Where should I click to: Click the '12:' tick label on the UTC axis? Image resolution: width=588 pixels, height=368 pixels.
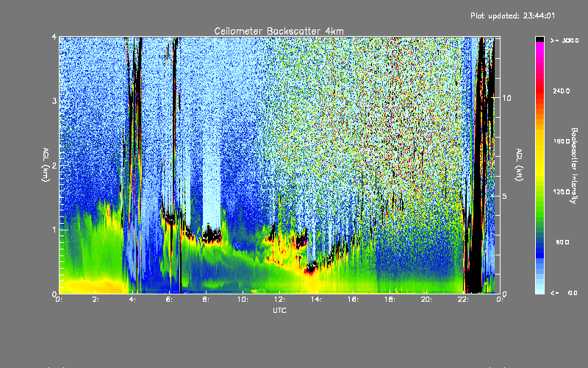pos(279,300)
